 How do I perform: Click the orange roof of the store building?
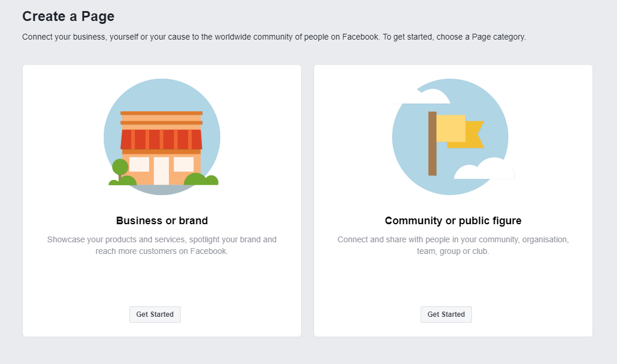point(161,118)
